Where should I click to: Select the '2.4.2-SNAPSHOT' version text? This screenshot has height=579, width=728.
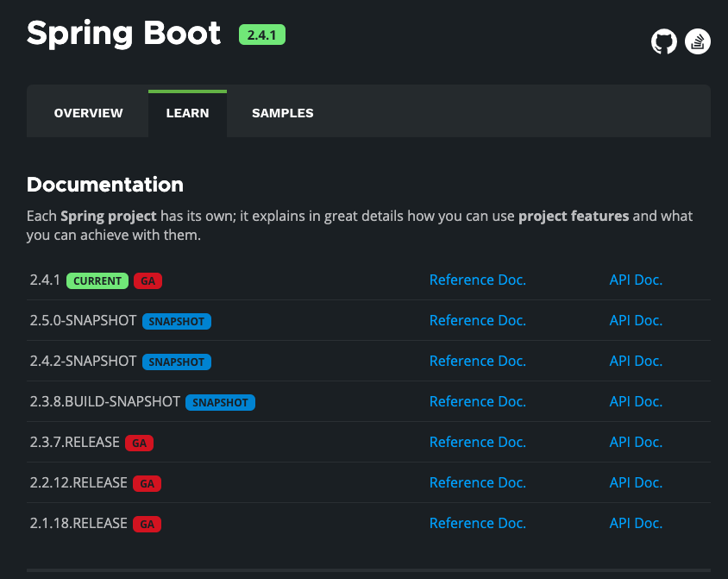click(x=83, y=361)
